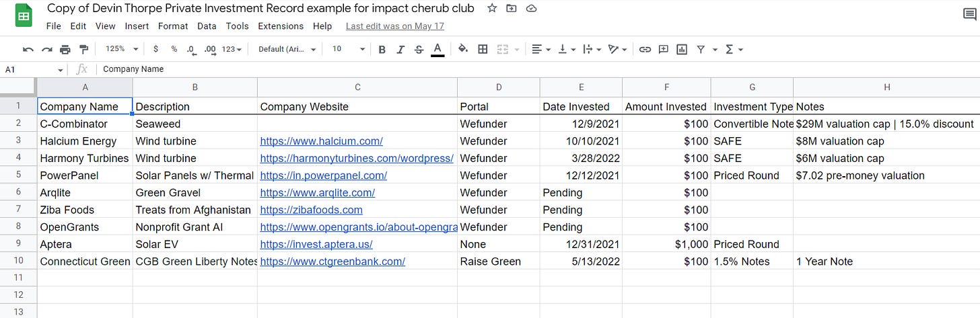This screenshot has width=980, height=318.
Task: Click the document title text
Action: tap(260, 8)
